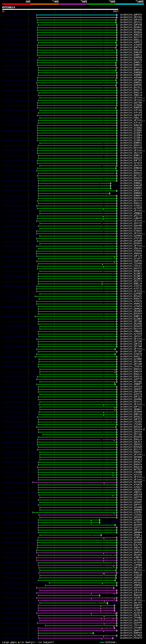146x644 pixels.
Task: Select hit UniRef100_B4F816
Action: pyautogui.click(x=131, y=583)
